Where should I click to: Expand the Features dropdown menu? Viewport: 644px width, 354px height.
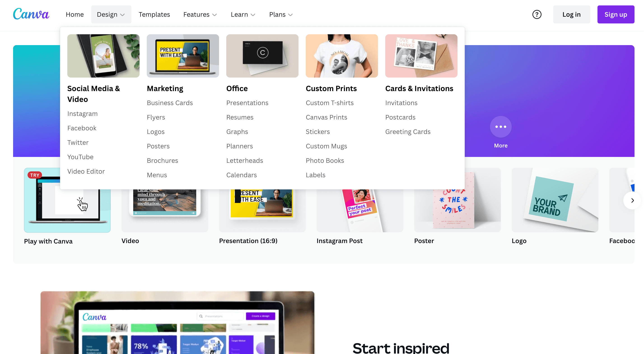pos(200,14)
